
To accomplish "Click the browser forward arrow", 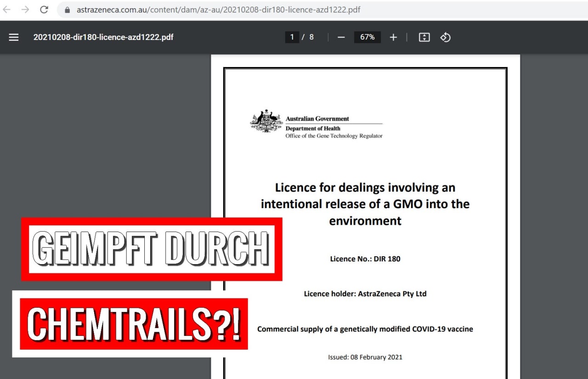I will (25, 10).
